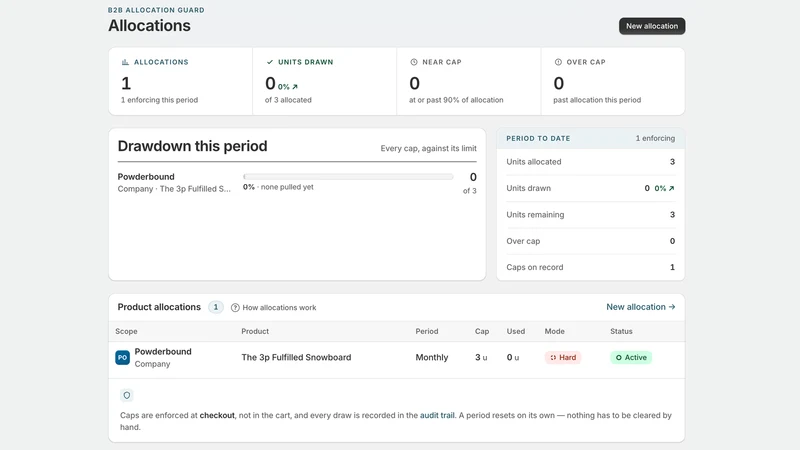Open the Powderbound company row name

[163, 352]
